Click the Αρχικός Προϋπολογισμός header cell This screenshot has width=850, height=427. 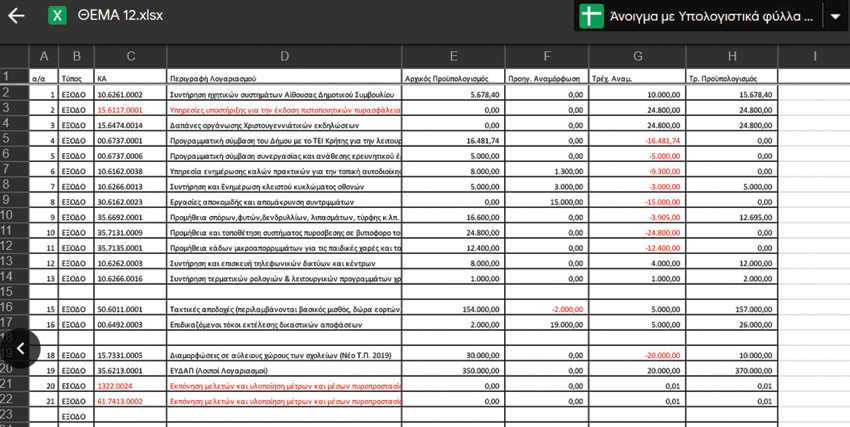[453, 77]
